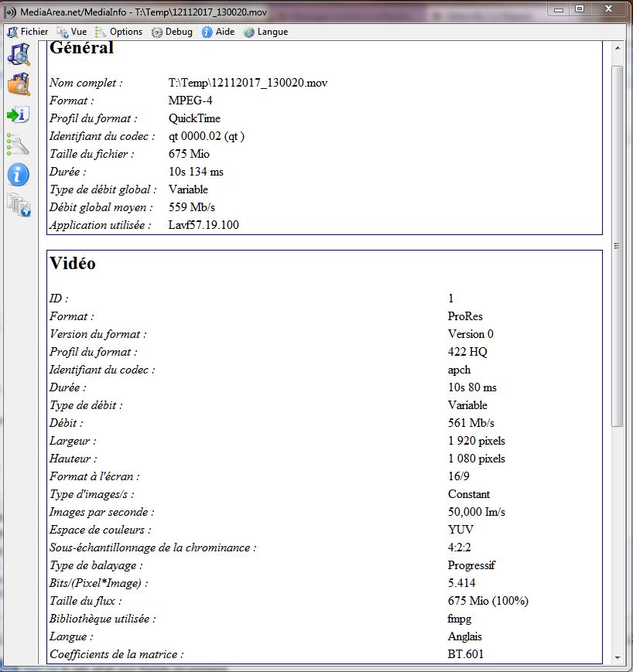Click the QuickTime profile value
This screenshot has width=633, height=672.
[x=194, y=118]
